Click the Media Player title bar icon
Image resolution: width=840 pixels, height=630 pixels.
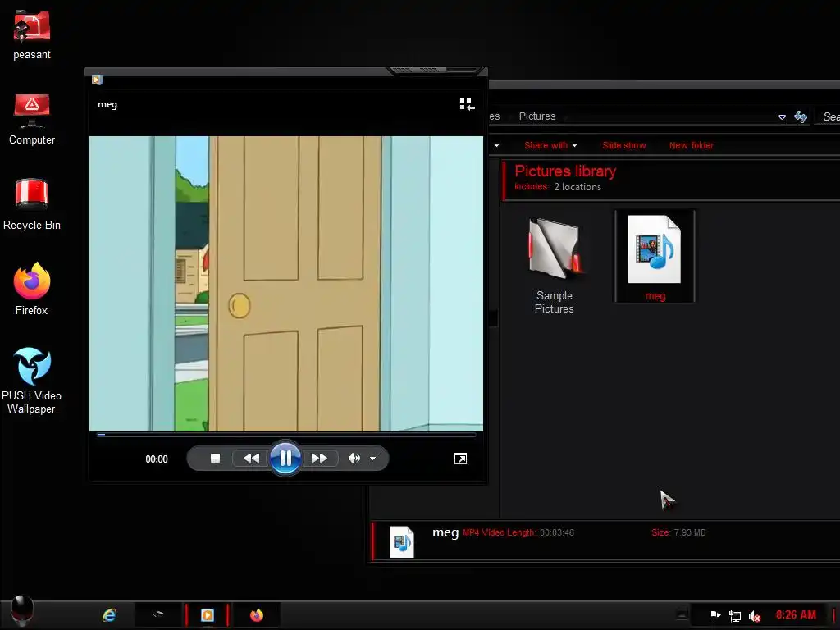pyautogui.click(x=97, y=80)
